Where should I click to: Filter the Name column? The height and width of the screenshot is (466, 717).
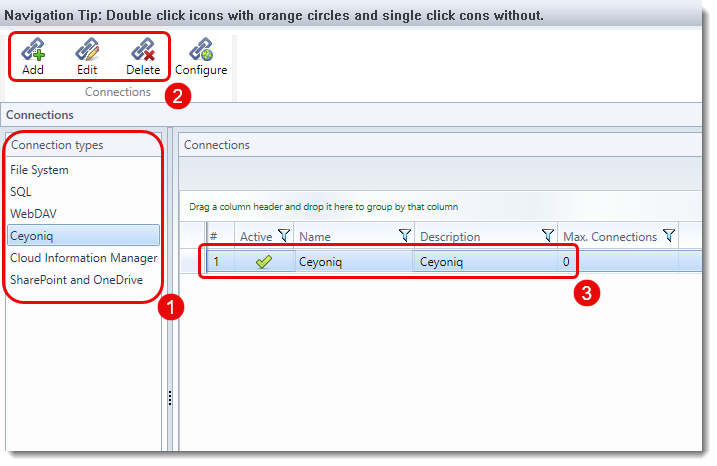tap(405, 236)
